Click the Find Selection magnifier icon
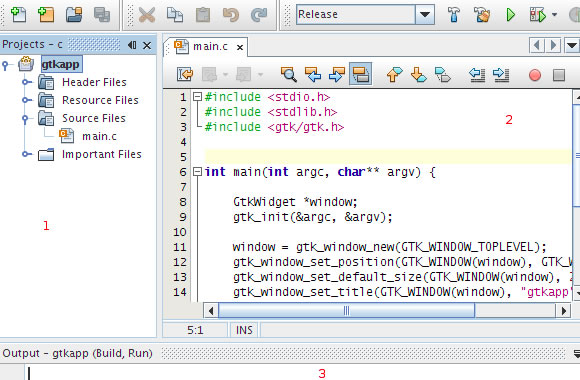The height and width of the screenshot is (380, 580). tap(288, 74)
